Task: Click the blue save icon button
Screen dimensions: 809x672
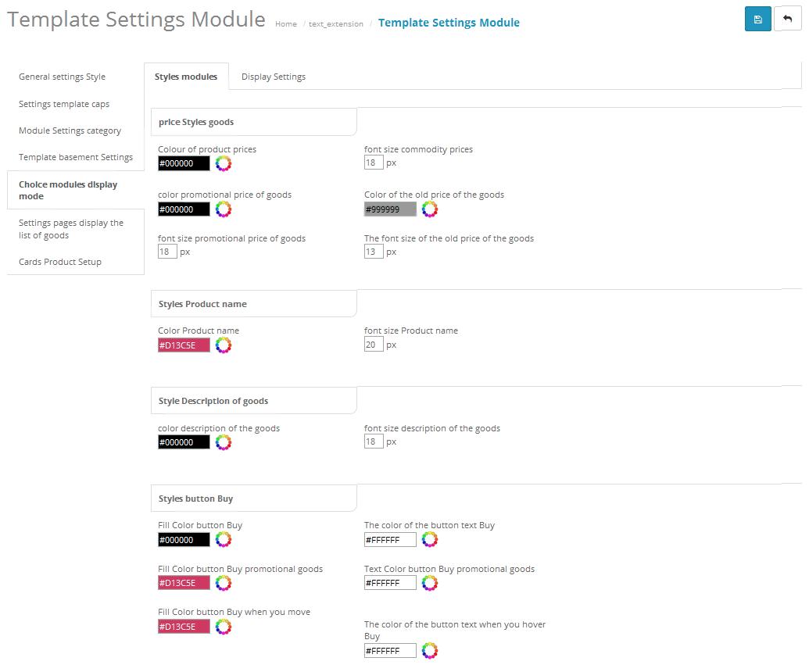Action: (x=757, y=19)
